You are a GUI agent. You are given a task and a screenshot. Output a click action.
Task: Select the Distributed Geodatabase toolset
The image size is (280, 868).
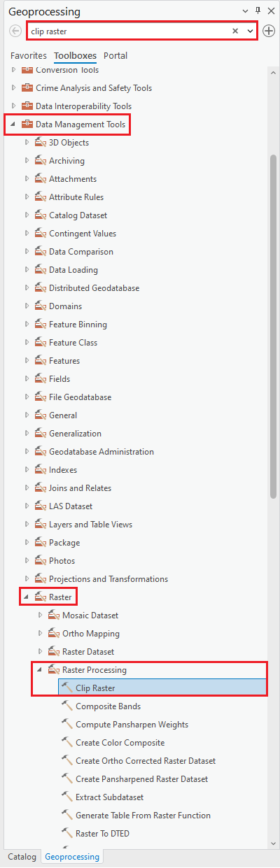tap(94, 288)
